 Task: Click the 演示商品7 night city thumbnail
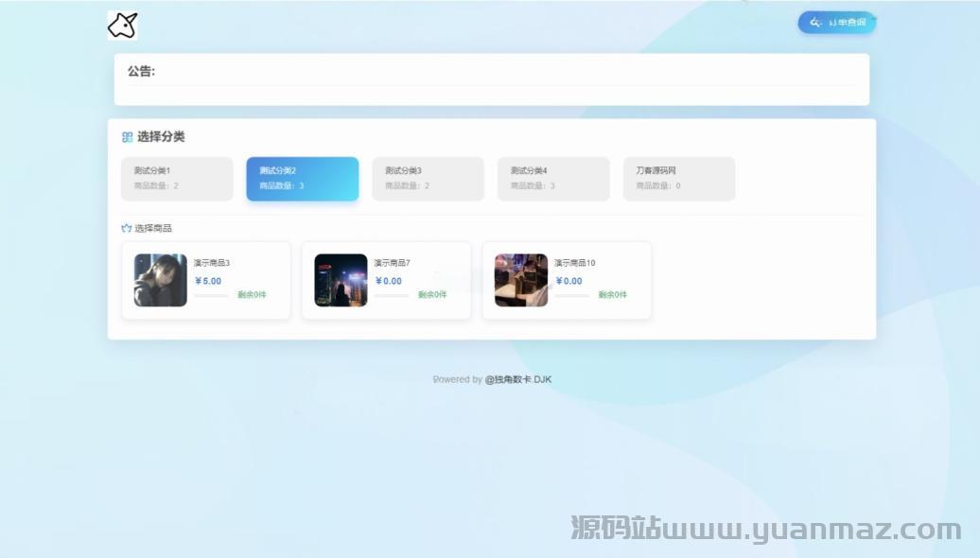(341, 280)
